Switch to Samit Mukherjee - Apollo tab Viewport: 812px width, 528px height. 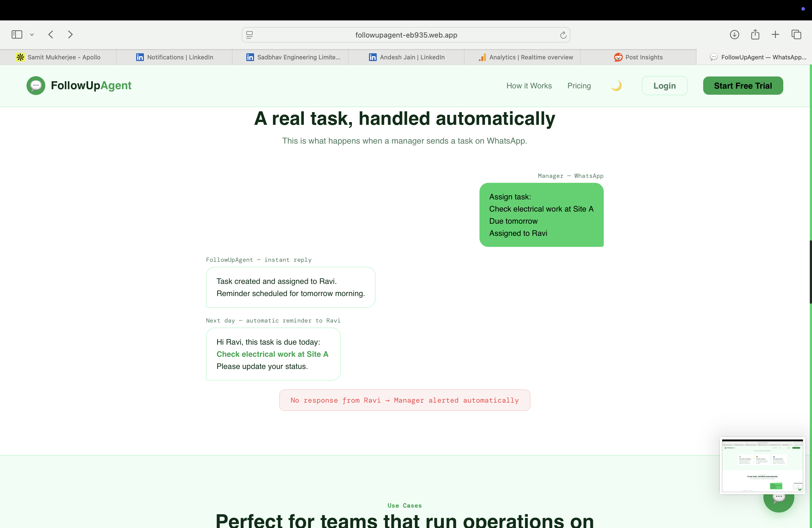58,57
